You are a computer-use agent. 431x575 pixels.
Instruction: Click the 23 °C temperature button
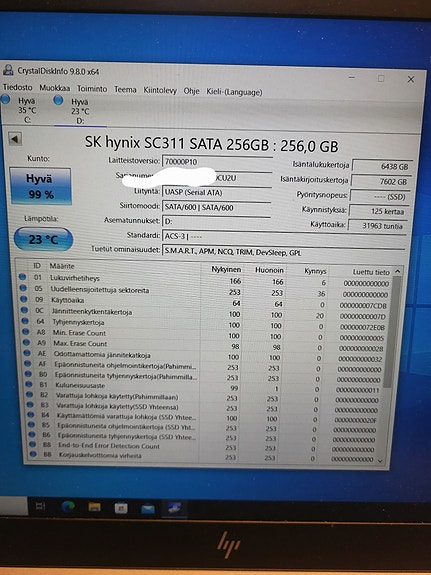(43, 239)
